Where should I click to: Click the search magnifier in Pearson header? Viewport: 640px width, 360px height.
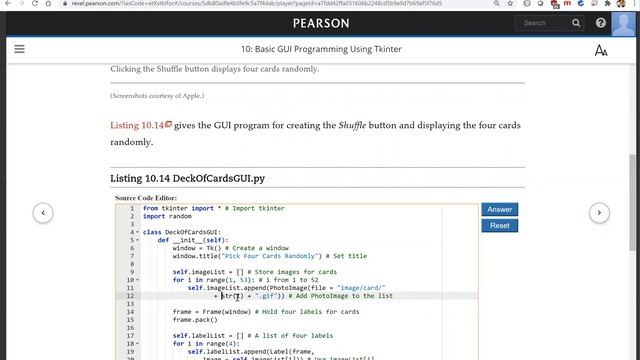pos(576,23)
